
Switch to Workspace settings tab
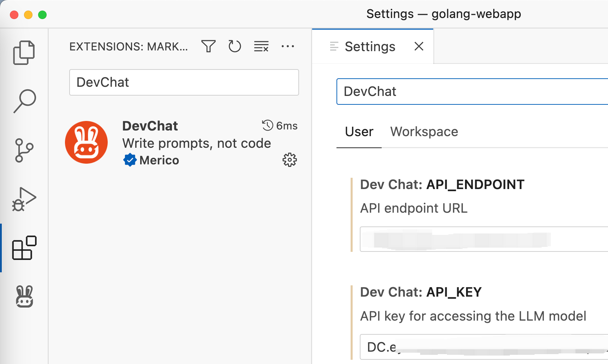click(x=424, y=132)
